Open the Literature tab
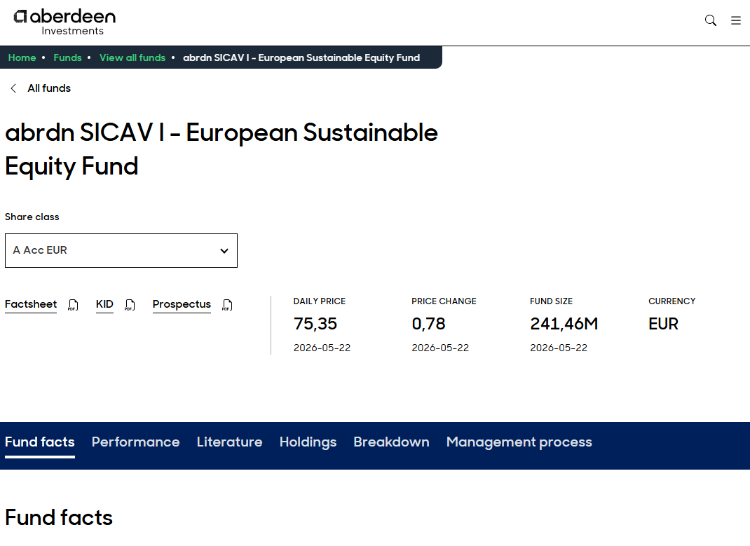 230,442
